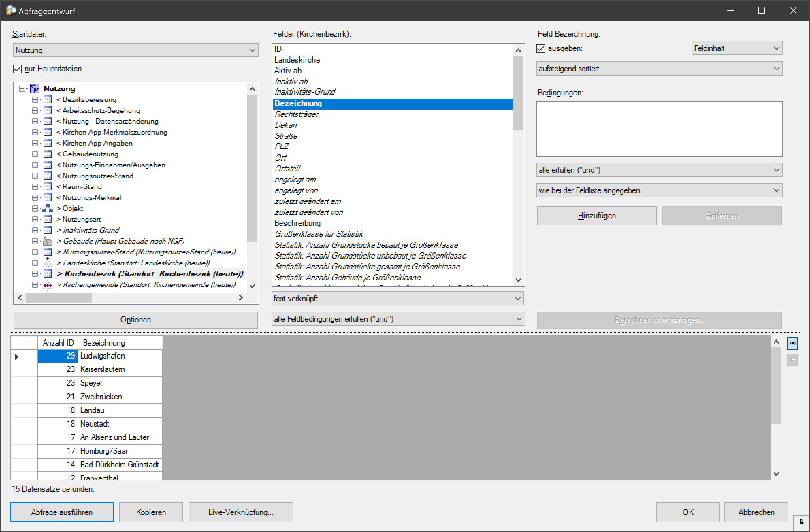The image size is (810, 532).
Task: Select the Landeskirche field in list
Action: click(393, 60)
